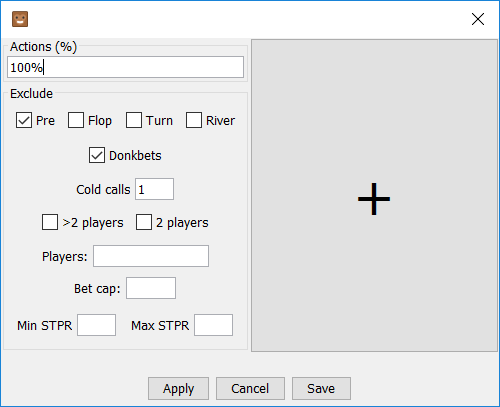The height and width of the screenshot is (407, 500).
Task: Click the Apply button
Action: pyautogui.click(x=178, y=388)
